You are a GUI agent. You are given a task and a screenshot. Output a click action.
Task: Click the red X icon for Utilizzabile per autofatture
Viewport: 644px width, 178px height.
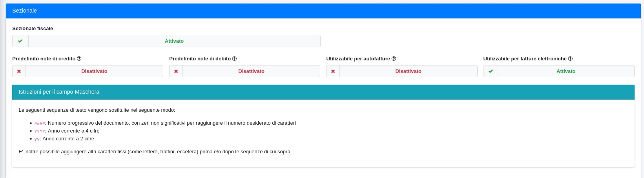click(333, 71)
